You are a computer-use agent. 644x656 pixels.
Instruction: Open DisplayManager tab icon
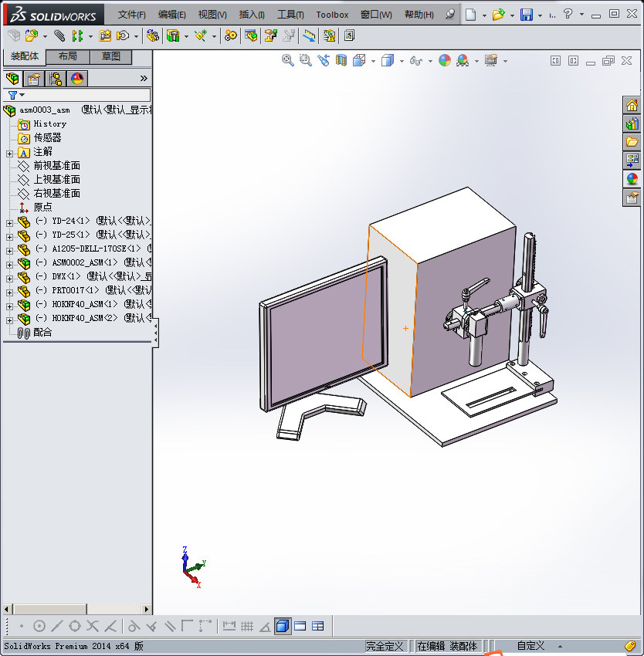point(77,79)
